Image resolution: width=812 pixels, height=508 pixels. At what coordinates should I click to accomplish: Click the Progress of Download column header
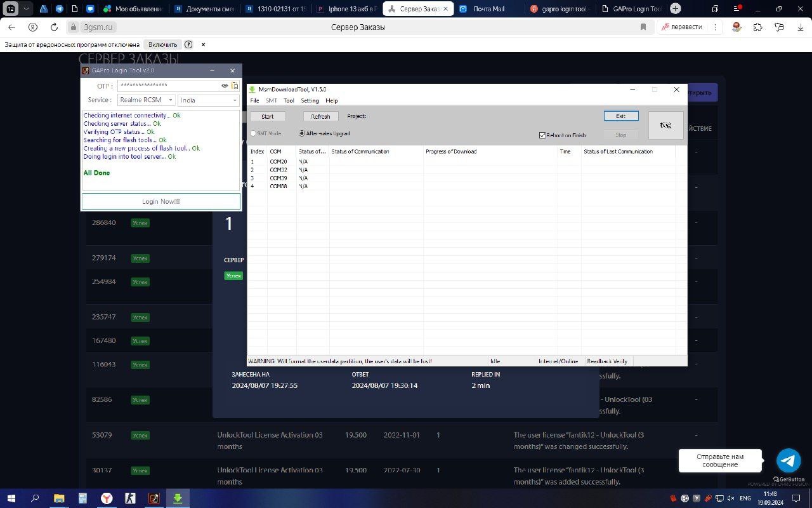pyautogui.click(x=490, y=152)
